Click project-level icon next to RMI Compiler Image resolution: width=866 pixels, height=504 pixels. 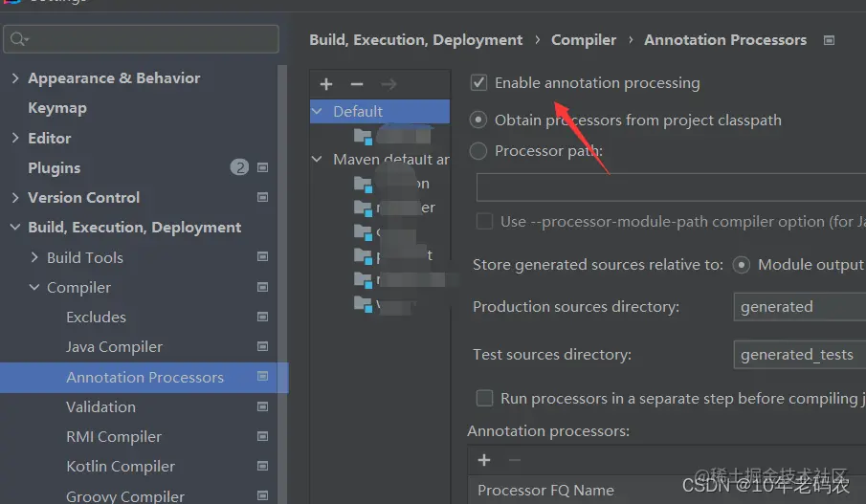click(263, 437)
